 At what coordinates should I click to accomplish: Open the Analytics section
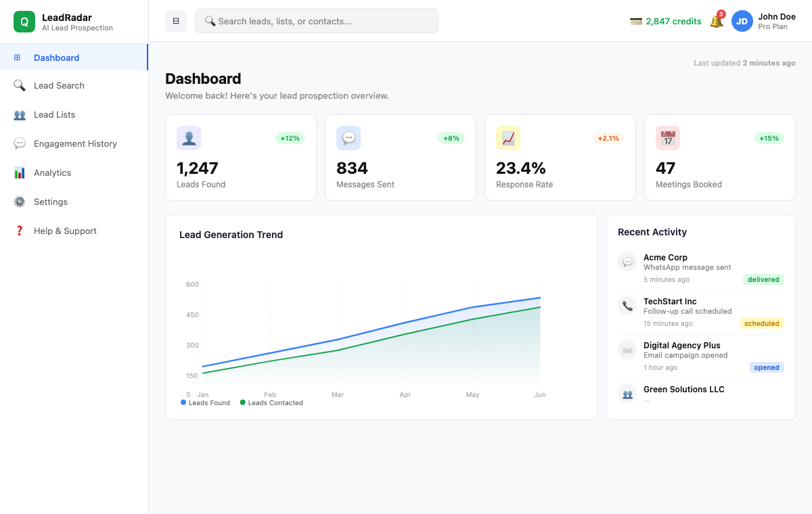click(x=74, y=172)
